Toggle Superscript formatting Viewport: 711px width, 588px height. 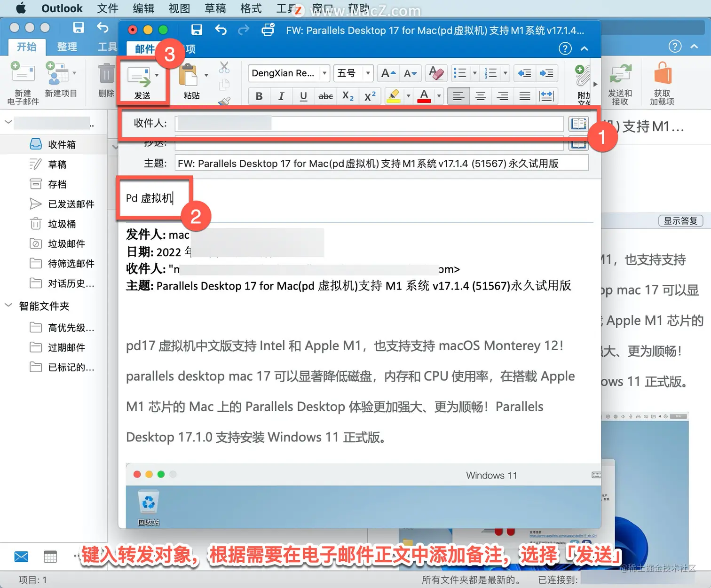(x=370, y=96)
